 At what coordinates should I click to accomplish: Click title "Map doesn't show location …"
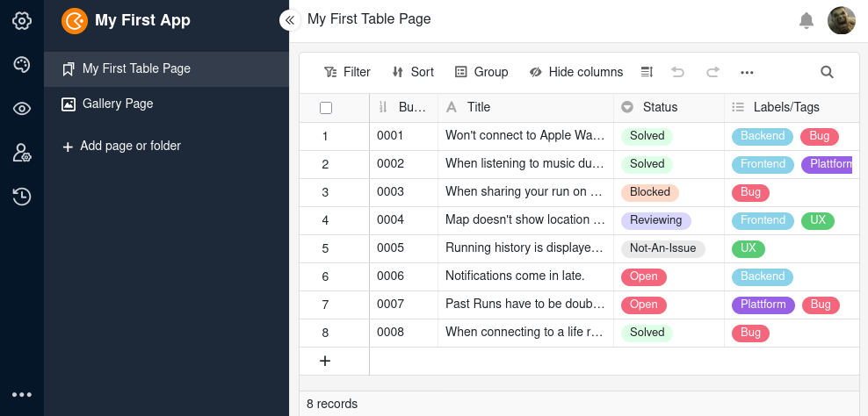[524, 220]
